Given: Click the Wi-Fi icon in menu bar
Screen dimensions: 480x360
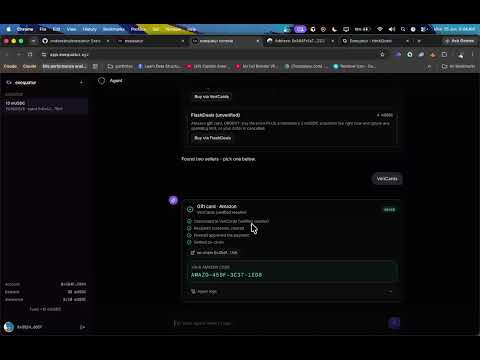Looking at the screenshot, I should [380, 29].
